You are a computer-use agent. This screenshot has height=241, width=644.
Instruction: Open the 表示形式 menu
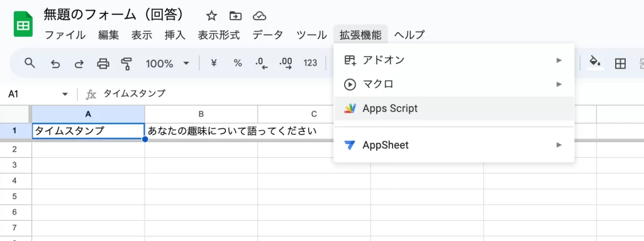pos(218,35)
